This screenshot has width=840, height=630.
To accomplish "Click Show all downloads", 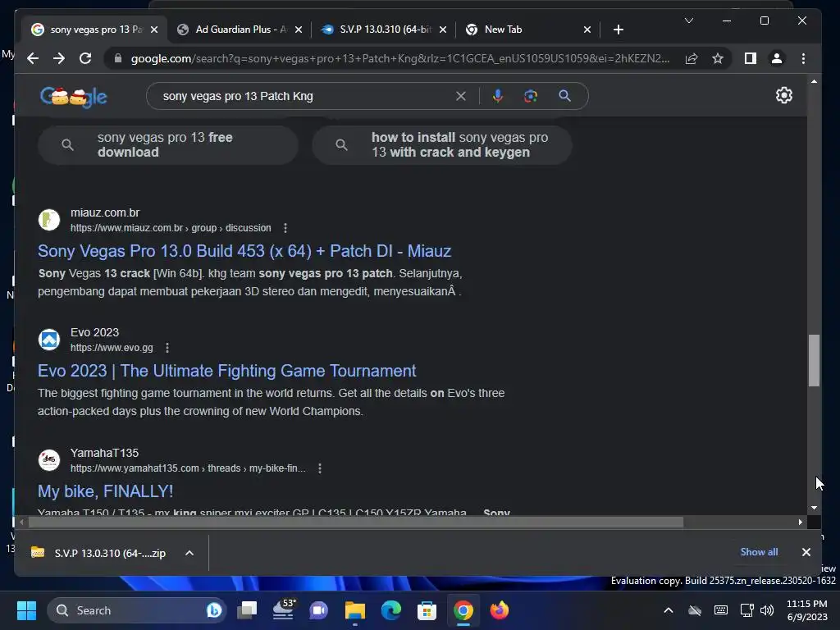I will click(759, 552).
